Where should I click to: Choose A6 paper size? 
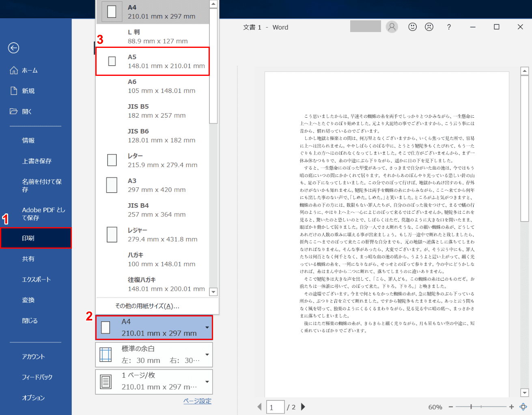153,86
